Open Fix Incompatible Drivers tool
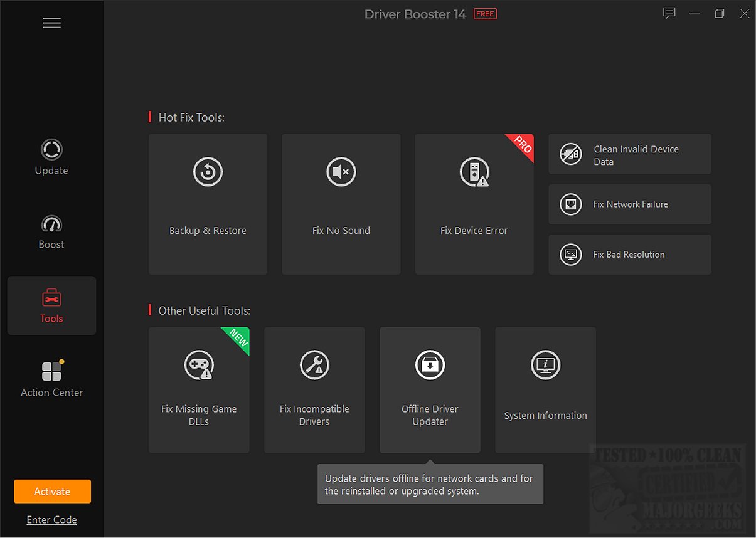 point(314,390)
